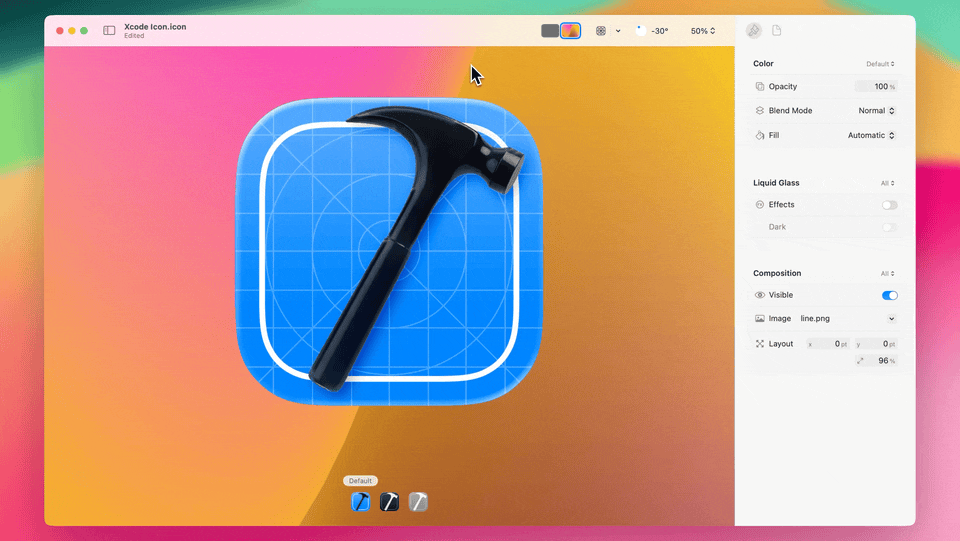Click the Xcode Icon.icon document title
This screenshot has width=960, height=541.
[155, 27]
